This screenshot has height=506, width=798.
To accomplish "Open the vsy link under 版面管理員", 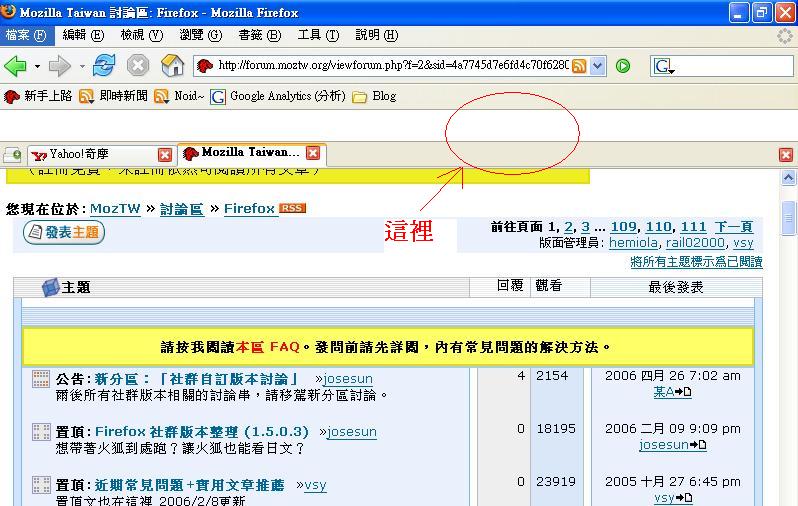I will click(743, 243).
